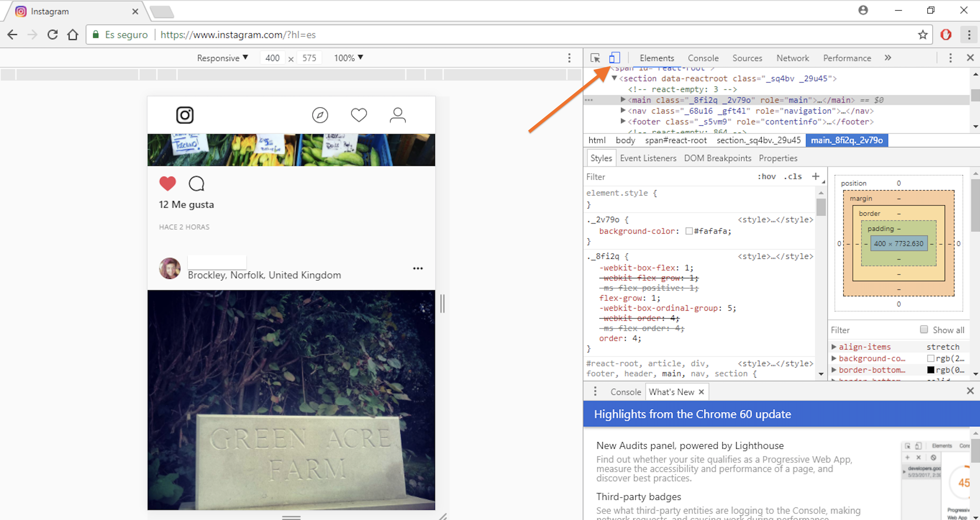The image size is (980, 520).
Task: Add a new style rule
Action: click(x=815, y=176)
